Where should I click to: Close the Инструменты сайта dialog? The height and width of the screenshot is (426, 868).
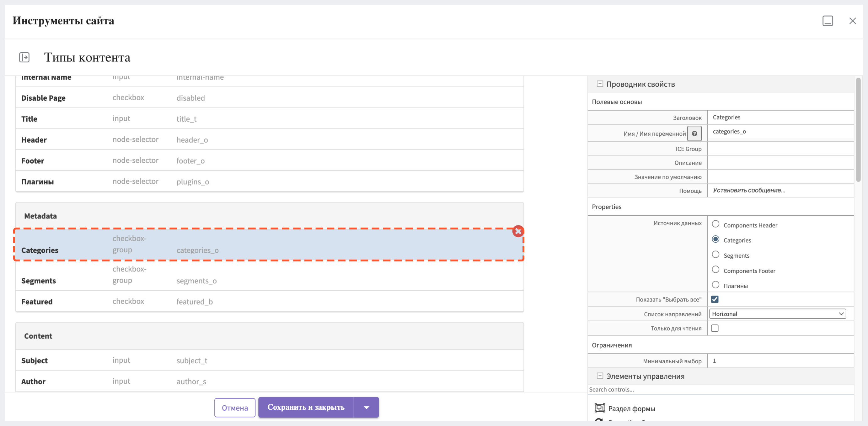point(853,21)
